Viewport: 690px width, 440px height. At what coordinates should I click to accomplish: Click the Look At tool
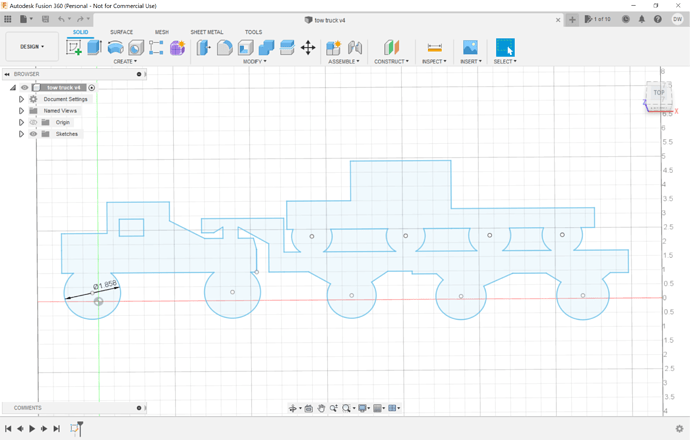click(308, 408)
